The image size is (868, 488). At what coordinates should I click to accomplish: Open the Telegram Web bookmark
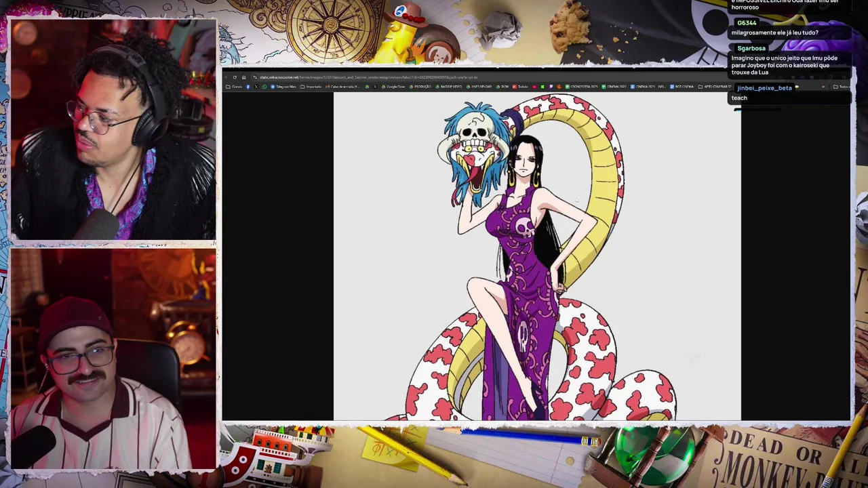(x=283, y=87)
